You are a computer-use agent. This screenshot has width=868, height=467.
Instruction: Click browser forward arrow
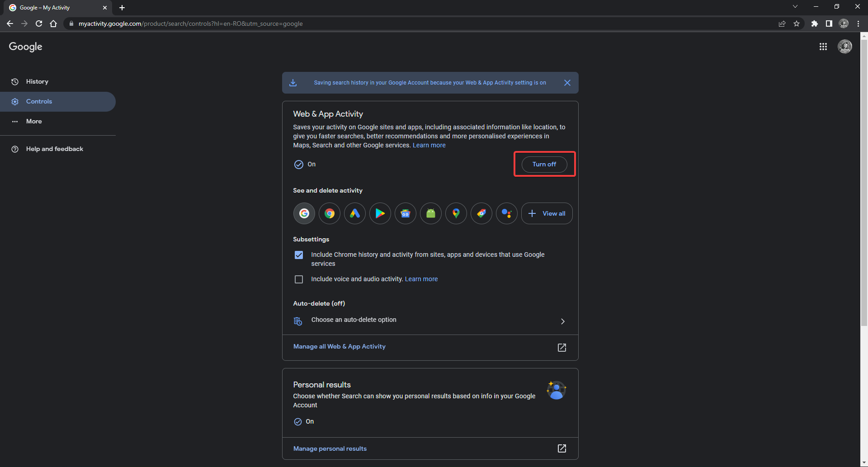24,24
